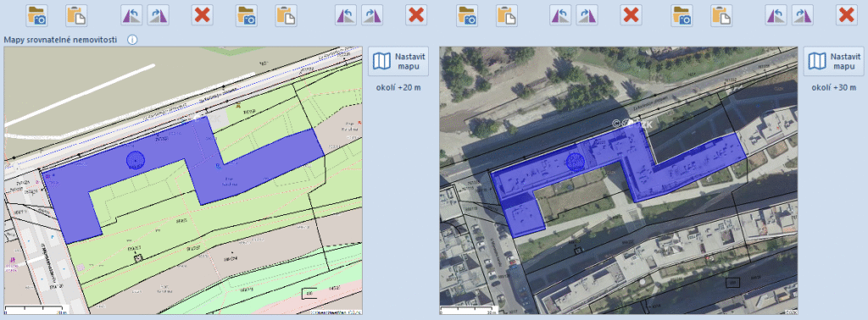Click the circular marker on the aerial photo
The image size is (868, 320).
tap(576, 163)
